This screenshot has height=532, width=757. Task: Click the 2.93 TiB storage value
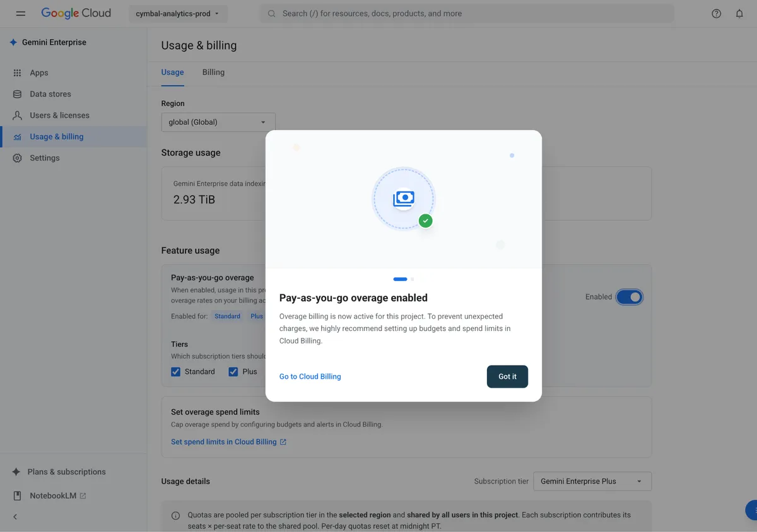tap(194, 199)
